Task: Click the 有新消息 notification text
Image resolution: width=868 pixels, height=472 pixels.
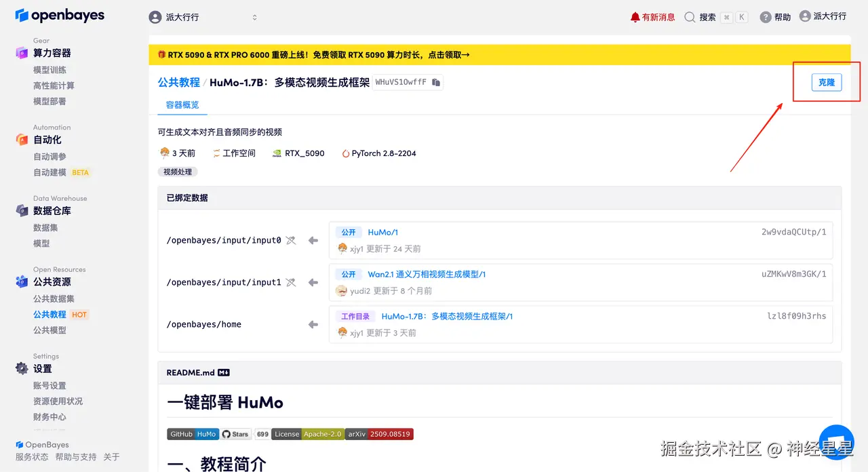Action: (658, 17)
